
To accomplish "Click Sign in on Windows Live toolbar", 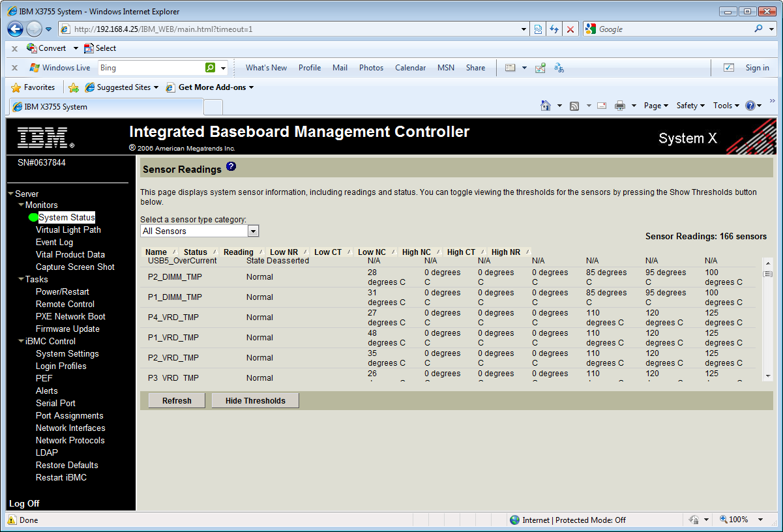I will coord(757,68).
